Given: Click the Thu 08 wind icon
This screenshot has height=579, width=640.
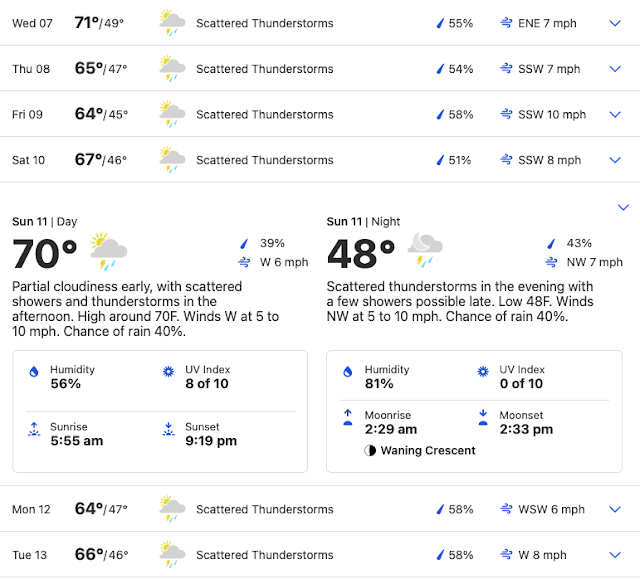Looking at the screenshot, I should pos(506,69).
